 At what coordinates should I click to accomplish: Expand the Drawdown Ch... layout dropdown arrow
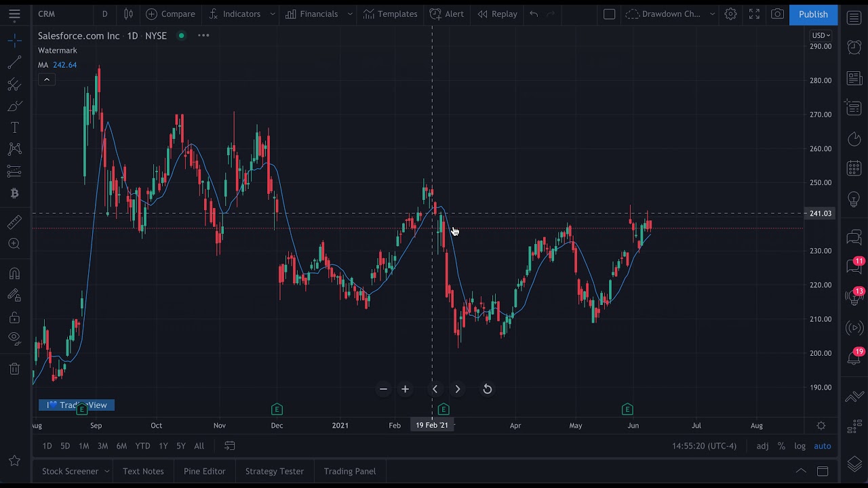pyautogui.click(x=712, y=14)
